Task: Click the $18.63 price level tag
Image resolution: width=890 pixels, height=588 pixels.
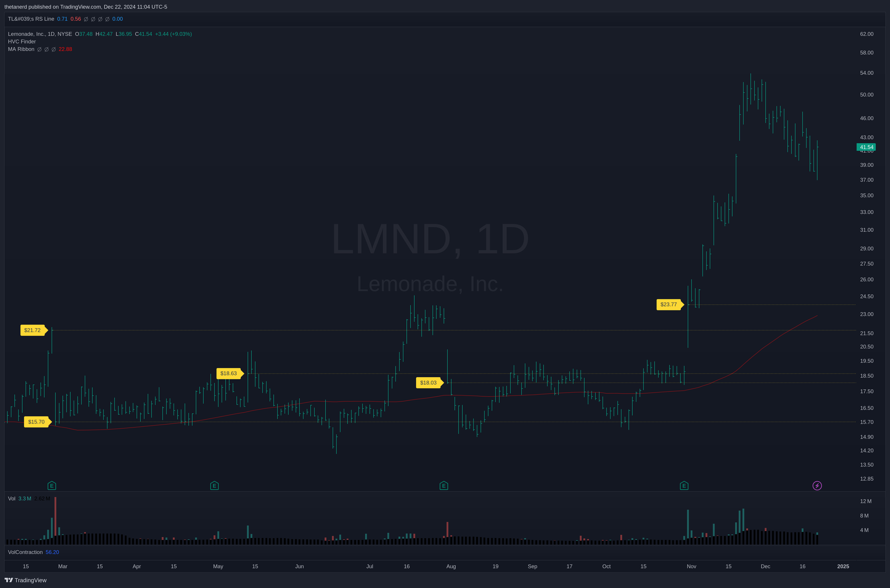Action: (230, 373)
